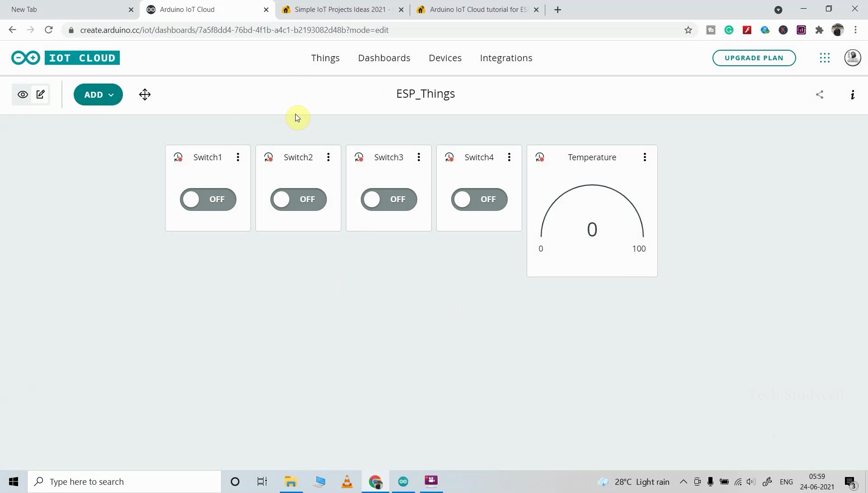Screen dimensions: 868x493
Task: Click the user profile avatar icon
Action: [x=853, y=58]
